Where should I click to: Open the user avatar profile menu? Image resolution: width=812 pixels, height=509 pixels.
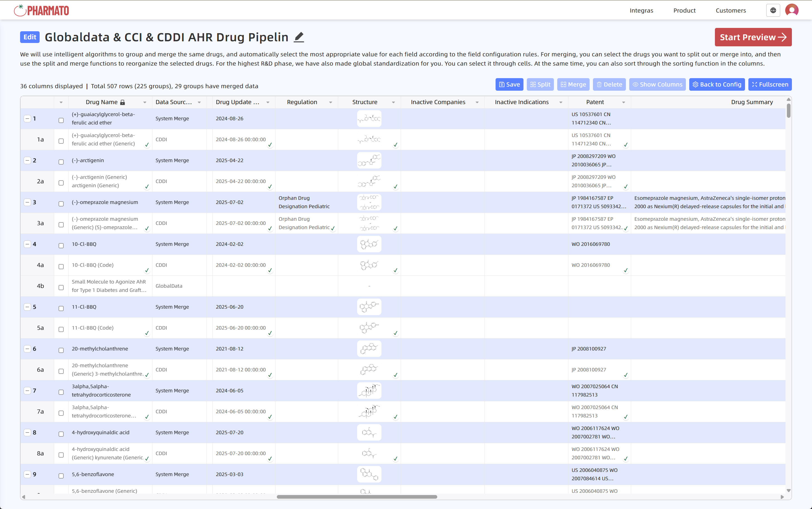[791, 10]
